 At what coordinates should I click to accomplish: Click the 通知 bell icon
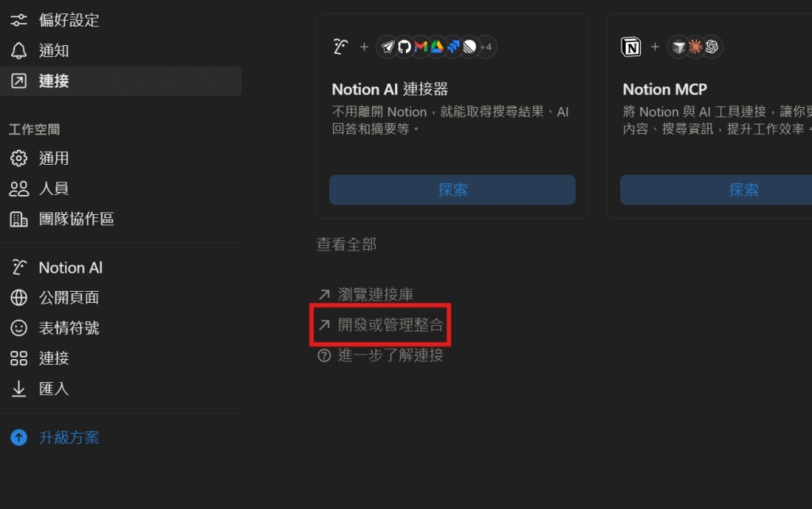coord(19,51)
